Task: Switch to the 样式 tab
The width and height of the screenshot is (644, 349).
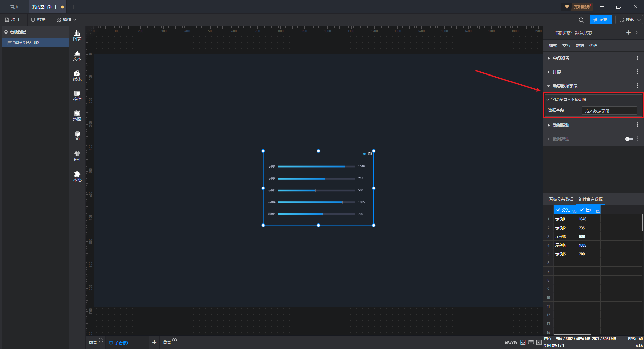Action: [x=553, y=46]
